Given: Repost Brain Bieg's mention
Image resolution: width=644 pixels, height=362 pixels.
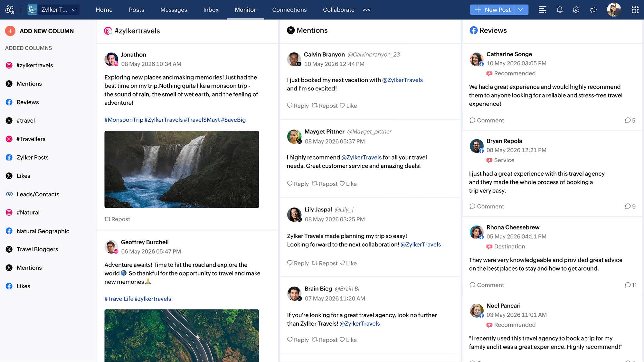Looking at the screenshot, I should point(325,340).
